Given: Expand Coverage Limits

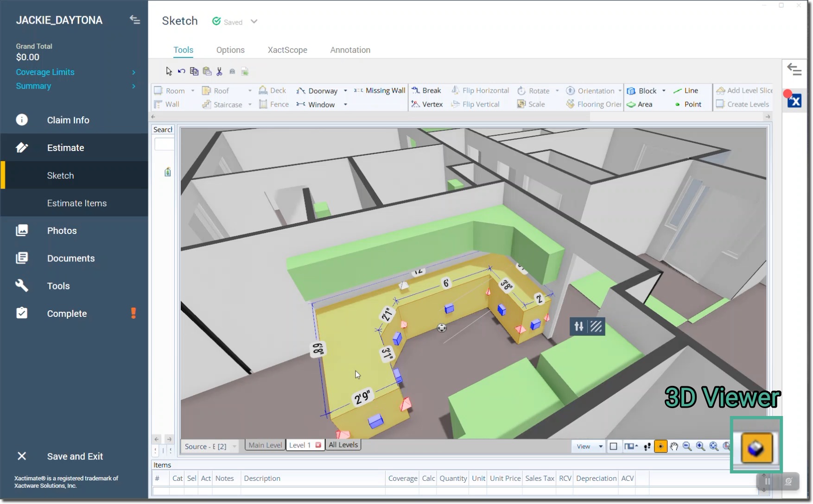Looking at the screenshot, I should click(x=76, y=72).
